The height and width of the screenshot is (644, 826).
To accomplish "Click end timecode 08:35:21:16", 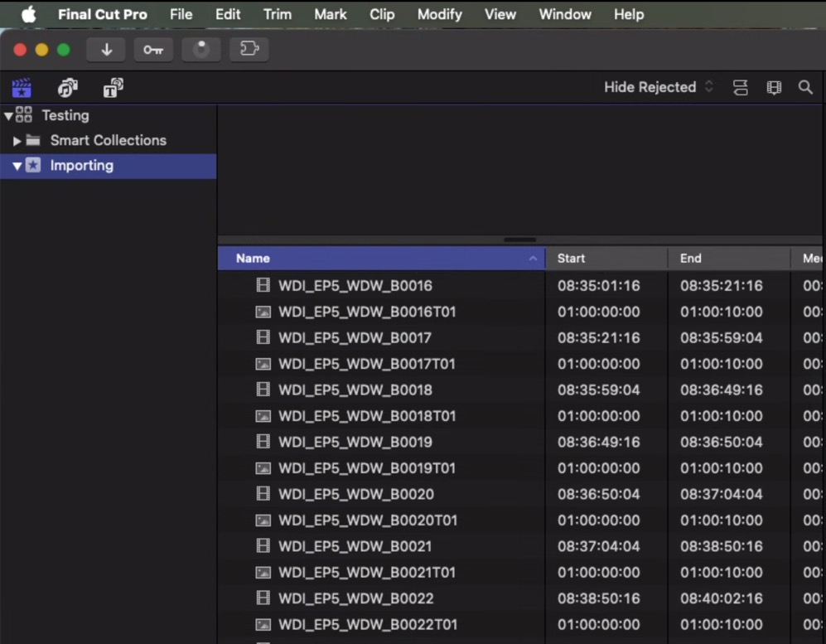I will (x=721, y=286).
